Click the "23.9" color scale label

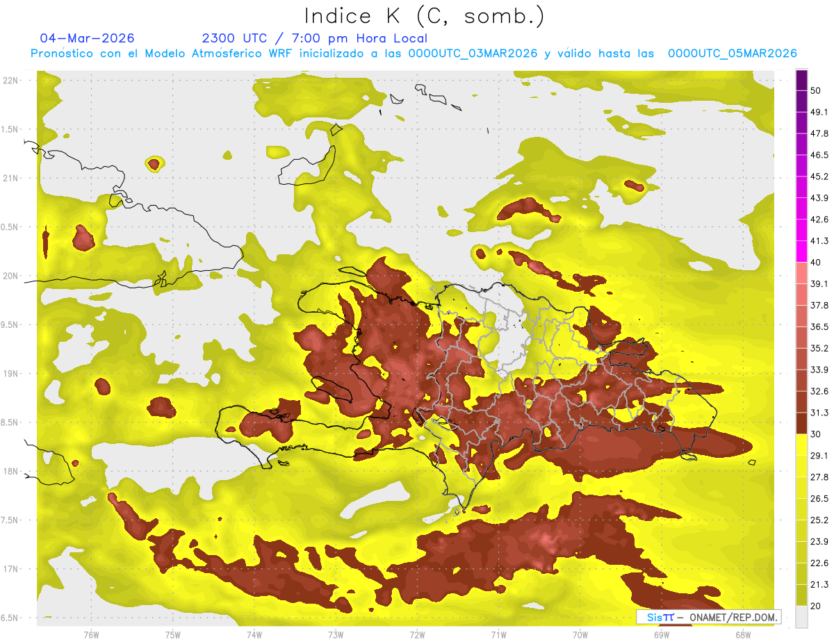tap(819, 541)
